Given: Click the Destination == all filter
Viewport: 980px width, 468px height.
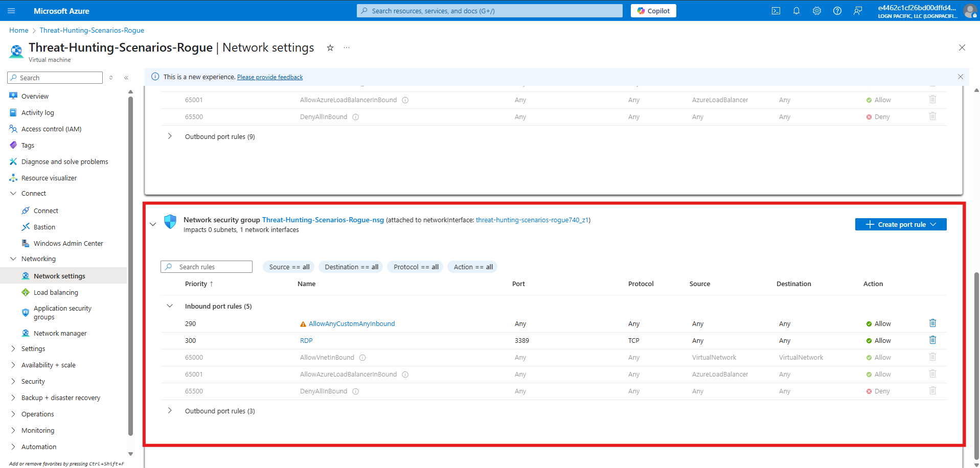Looking at the screenshot, I should pyautogui.click(x=351, y=267).
